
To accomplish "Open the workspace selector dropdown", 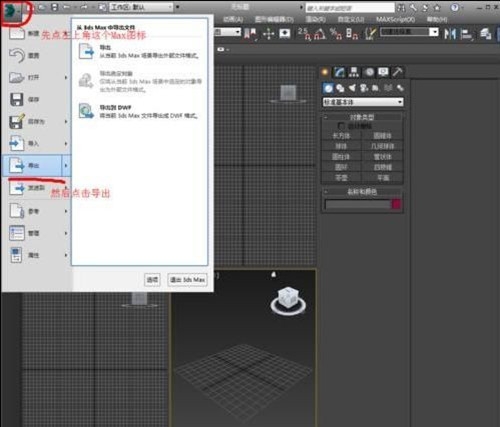I will 141,7.
